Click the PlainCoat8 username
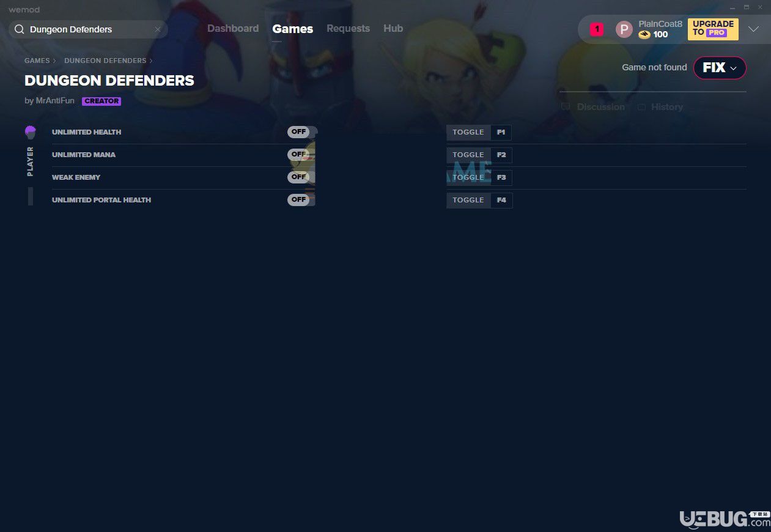 coord(660,24)
